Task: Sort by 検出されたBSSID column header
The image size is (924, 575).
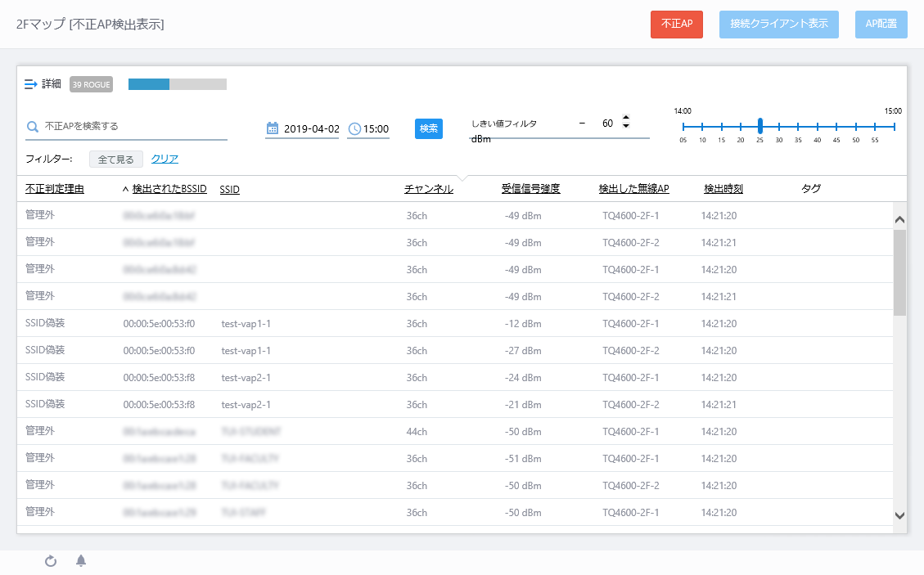Action: pyautogui.click(x=169, y=189)
